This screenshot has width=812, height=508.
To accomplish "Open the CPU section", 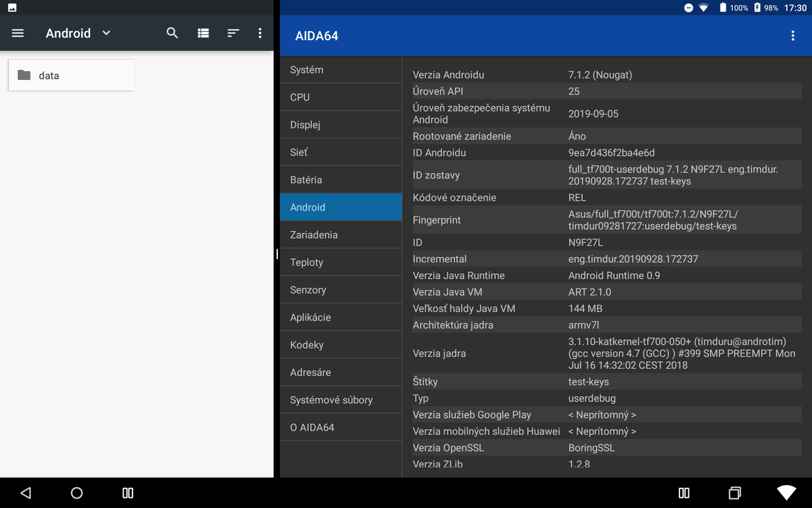I will click(341, 97).
